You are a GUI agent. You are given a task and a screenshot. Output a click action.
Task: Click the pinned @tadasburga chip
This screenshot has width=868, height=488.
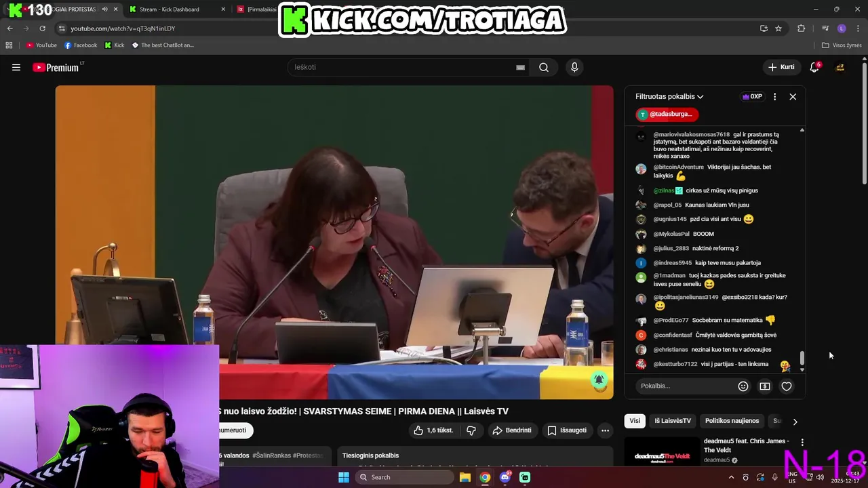click(667, 114)
